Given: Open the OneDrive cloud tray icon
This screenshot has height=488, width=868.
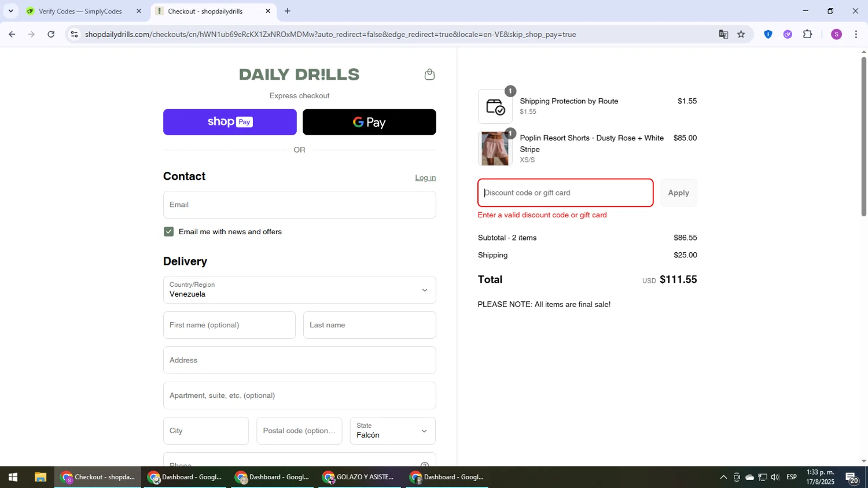Looking at the screenshot, I should [749, 478].
